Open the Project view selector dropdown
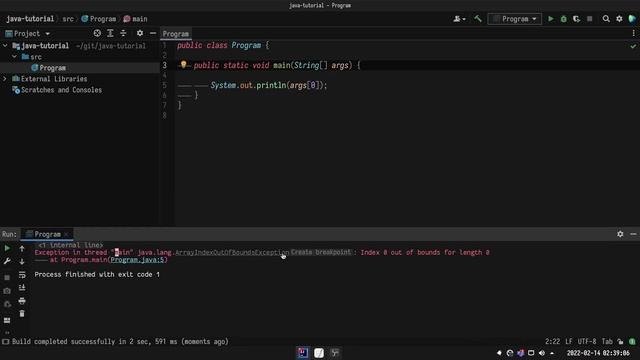Screen dimensions: 640x360 pyautogui.click(x=27, y=33)
